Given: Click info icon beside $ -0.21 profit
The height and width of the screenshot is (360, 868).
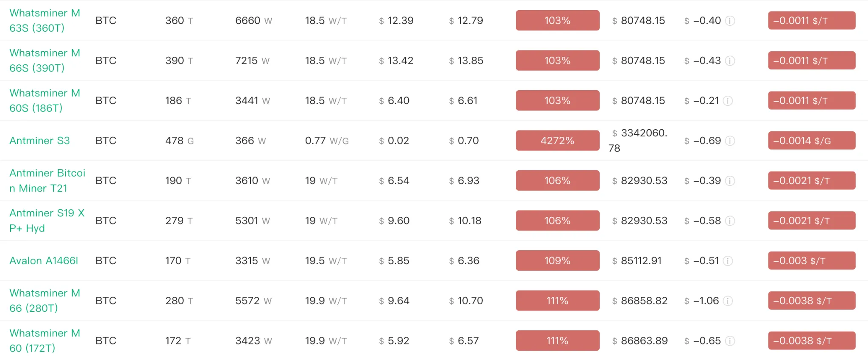Looking at the screenshot, I should click(728, 101).
